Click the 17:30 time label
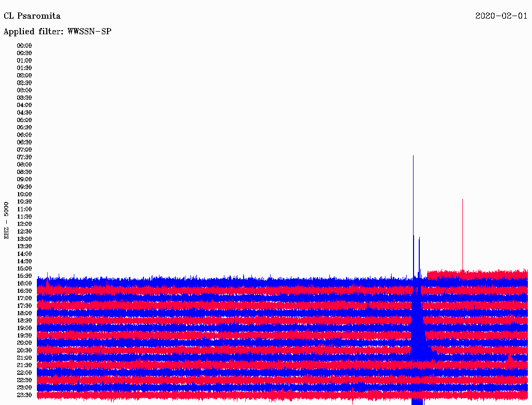The width and height of the screenshot is (532, 405). (24, 306)
